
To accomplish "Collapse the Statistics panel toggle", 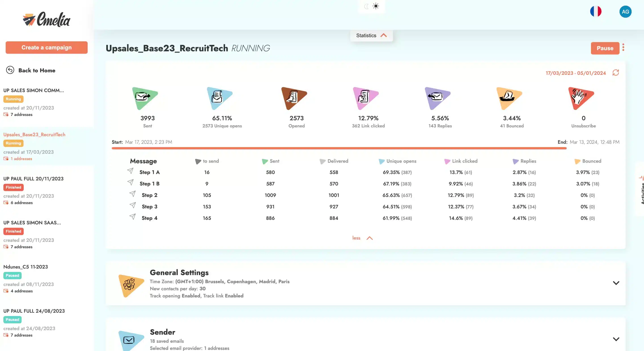I will point(371,36).
